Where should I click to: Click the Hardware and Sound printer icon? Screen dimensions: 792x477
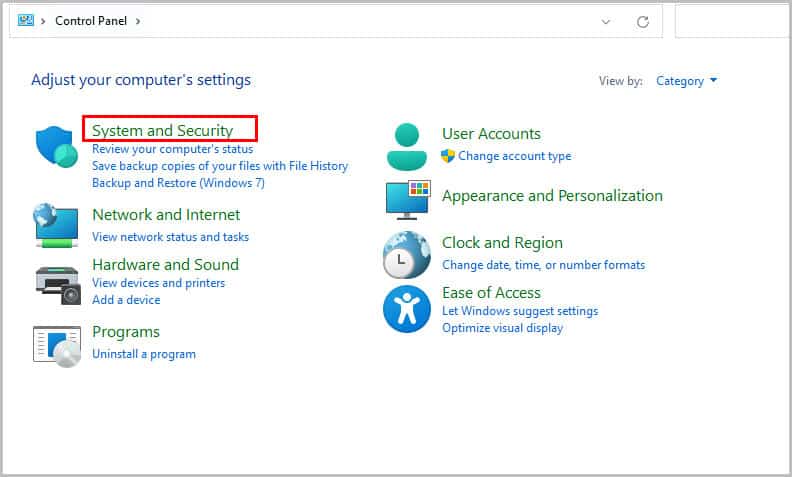58,285
